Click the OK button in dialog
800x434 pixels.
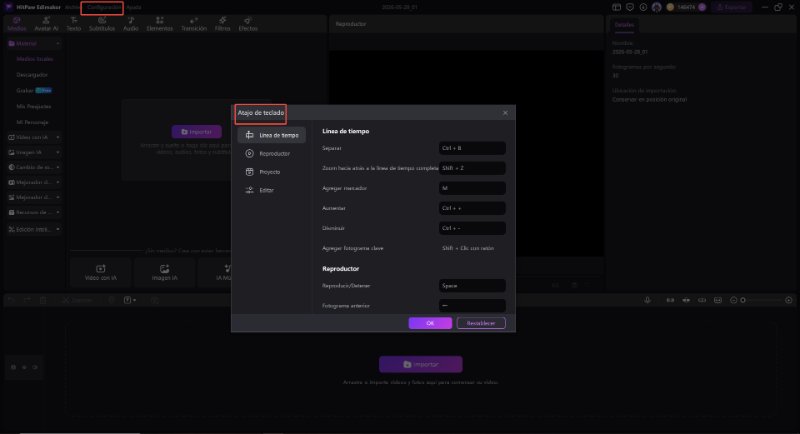pyautogui.click(x=430, y=323)
